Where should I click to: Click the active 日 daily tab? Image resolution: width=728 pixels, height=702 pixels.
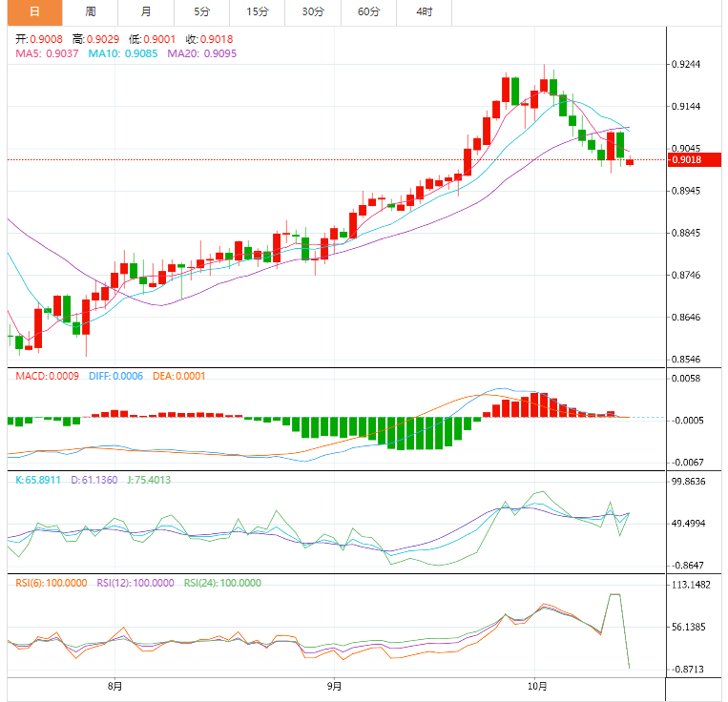(34, 12)
